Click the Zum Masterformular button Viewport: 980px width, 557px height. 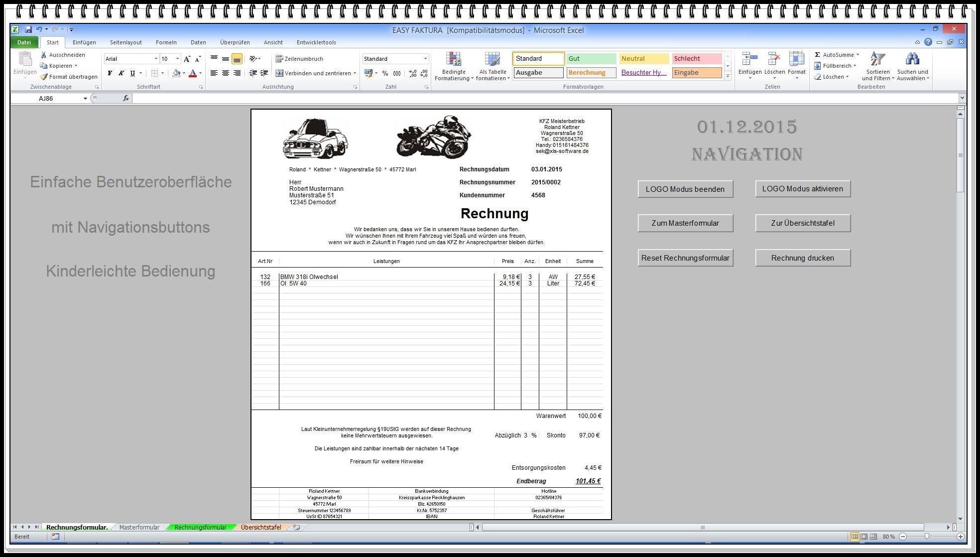point(685,223)
